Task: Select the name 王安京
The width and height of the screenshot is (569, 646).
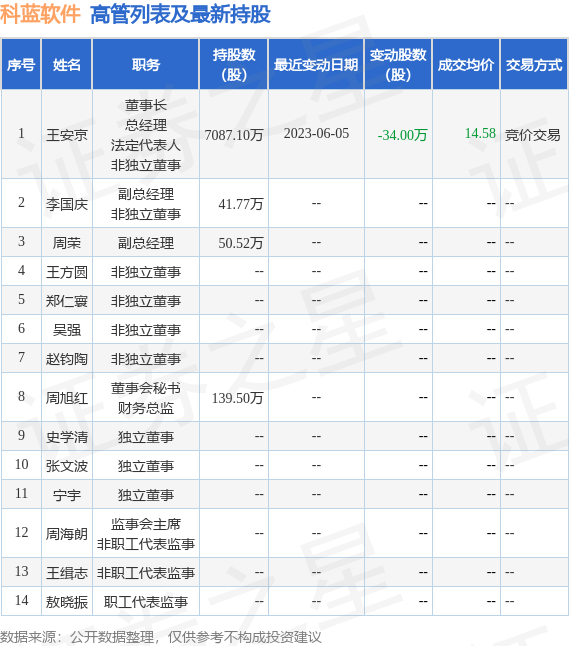Action: (x=67, y=135)
